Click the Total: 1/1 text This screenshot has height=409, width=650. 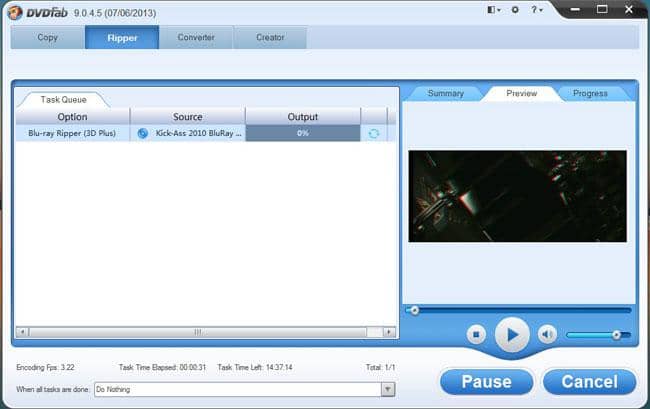[380, 367]
